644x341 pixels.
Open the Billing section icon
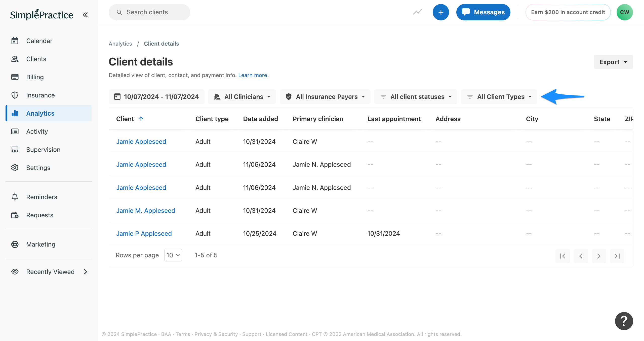15,77
